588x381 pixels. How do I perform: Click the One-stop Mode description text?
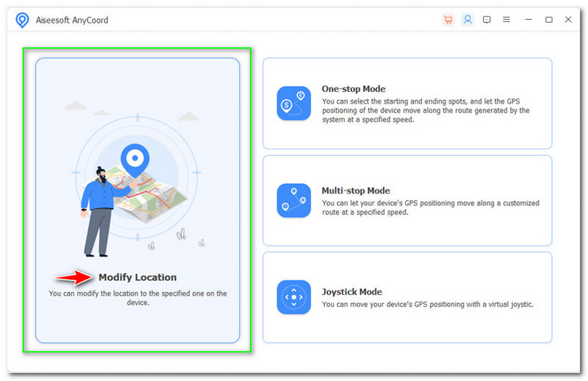pyautogui.click(x=426, y=110)
